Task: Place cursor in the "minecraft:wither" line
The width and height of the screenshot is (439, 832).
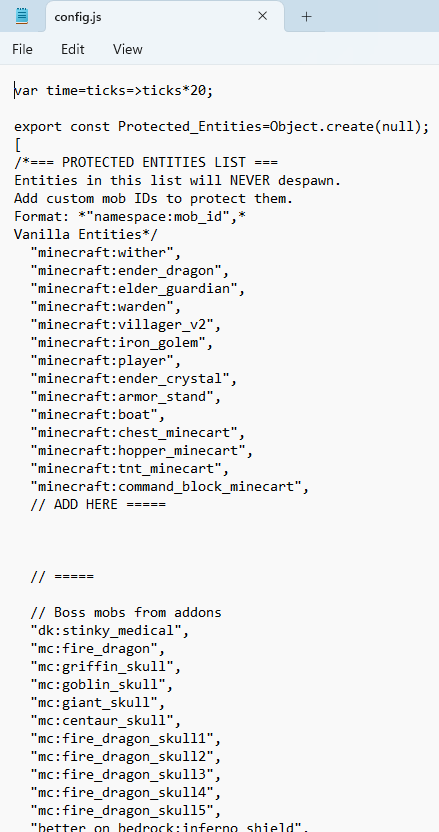Action: (x=106, y=253)
